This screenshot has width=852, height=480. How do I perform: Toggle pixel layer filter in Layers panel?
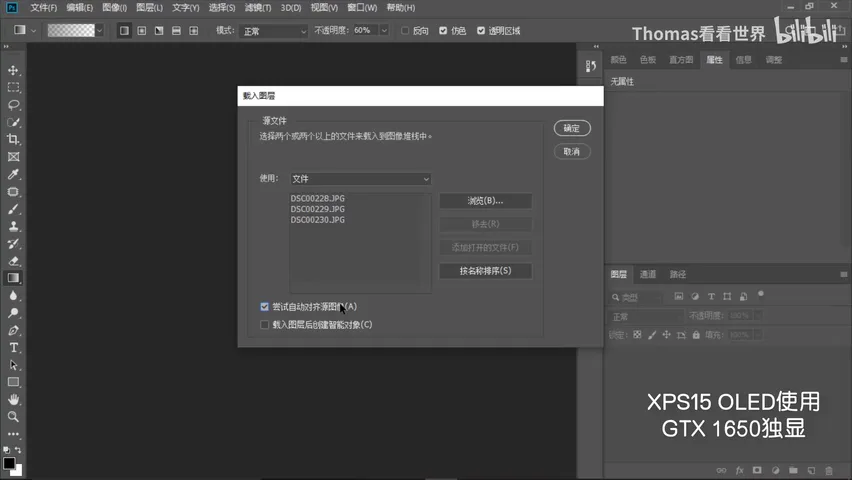679,296
